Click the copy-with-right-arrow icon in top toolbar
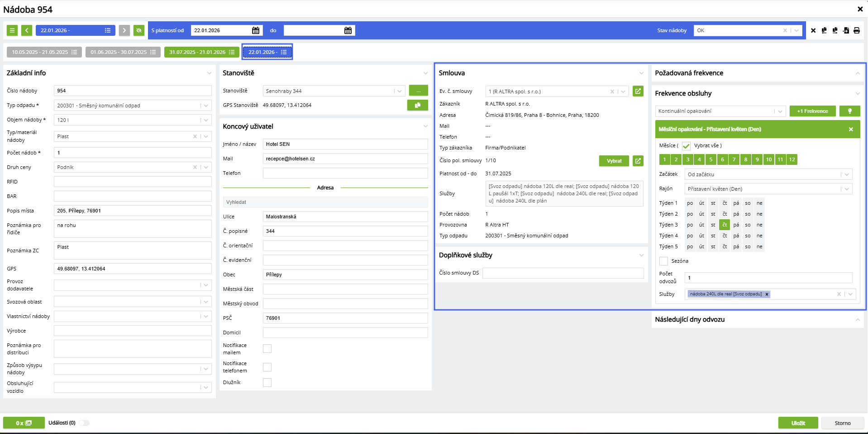This screenshot has width=868, height=434. (835, 30)
